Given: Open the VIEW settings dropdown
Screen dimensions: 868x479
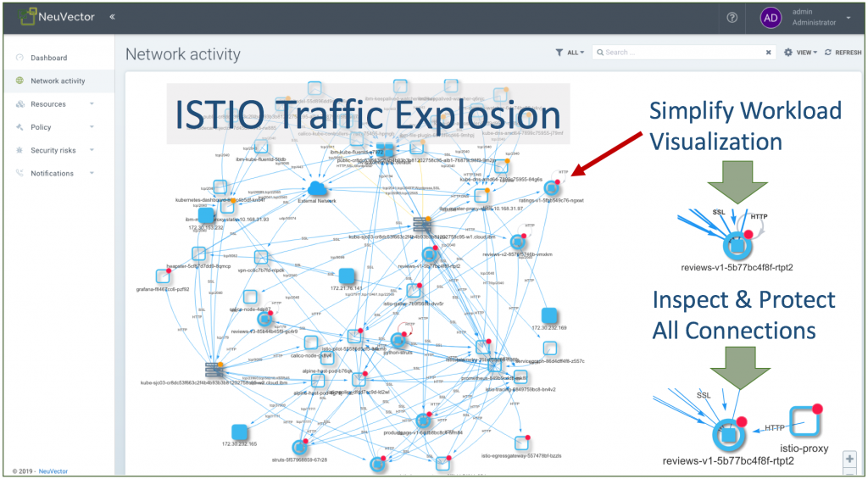Looking at the screenshot, I should (801, 53).
